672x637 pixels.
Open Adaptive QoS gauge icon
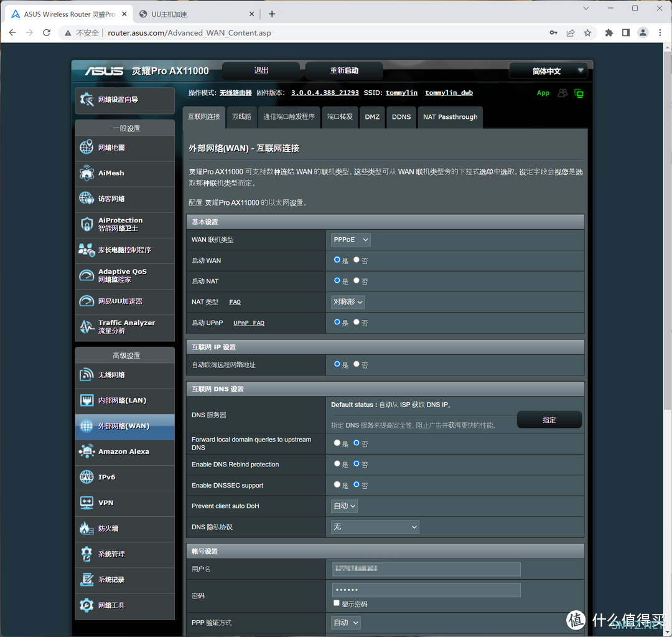[x=86, y=275]
